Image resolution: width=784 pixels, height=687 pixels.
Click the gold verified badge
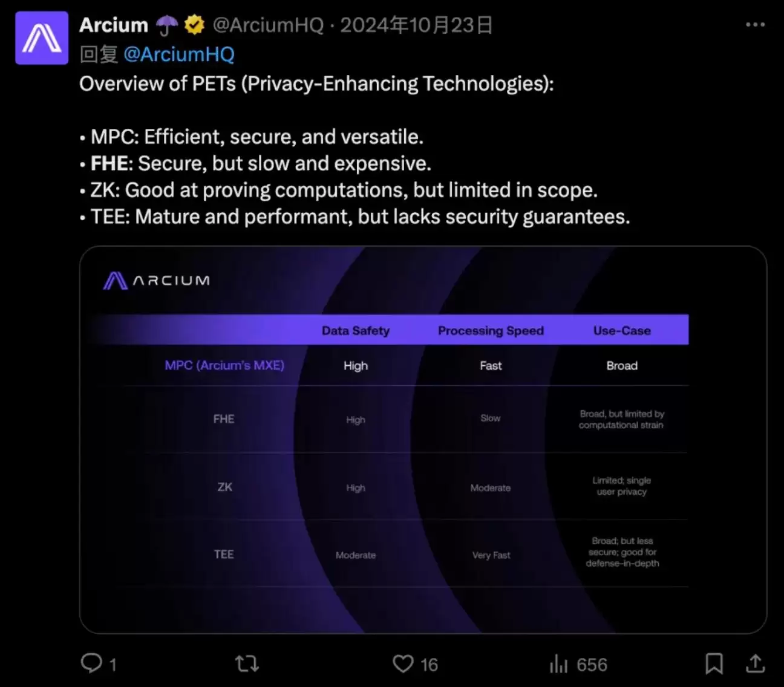(194, 25)
